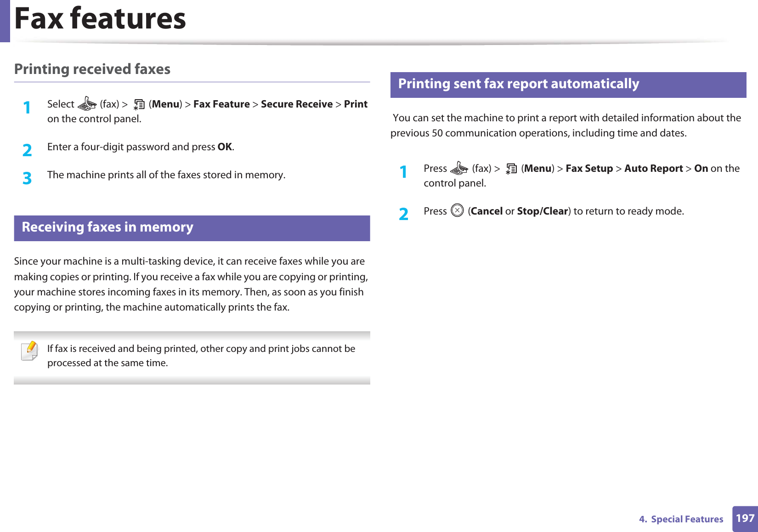Click the bold OK text in step 2
The width and height of the screenshot is (758, 532).
tap(225, 147)
